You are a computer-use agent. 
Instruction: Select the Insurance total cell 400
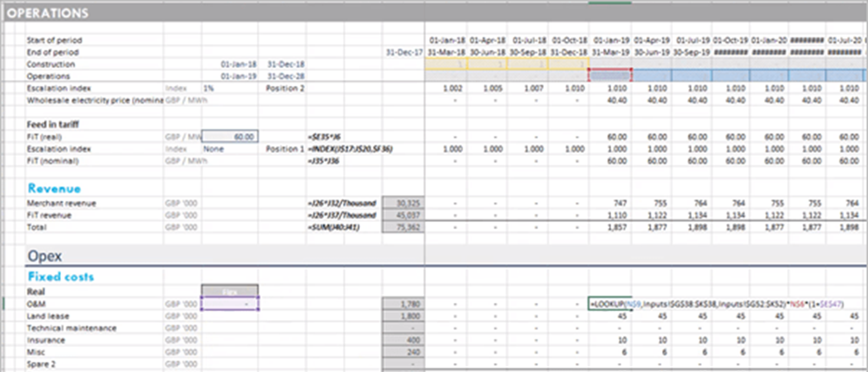coord(403,340)
